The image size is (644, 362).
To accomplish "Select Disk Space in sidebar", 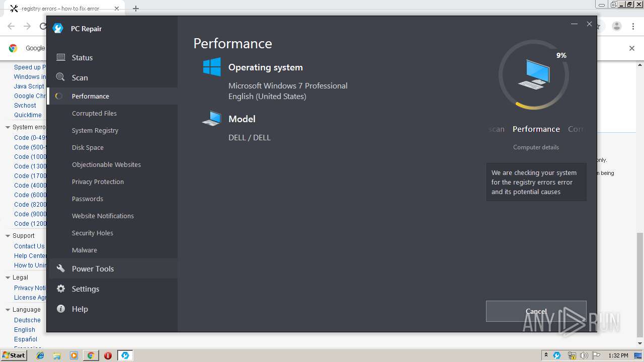I will (88, 147).
